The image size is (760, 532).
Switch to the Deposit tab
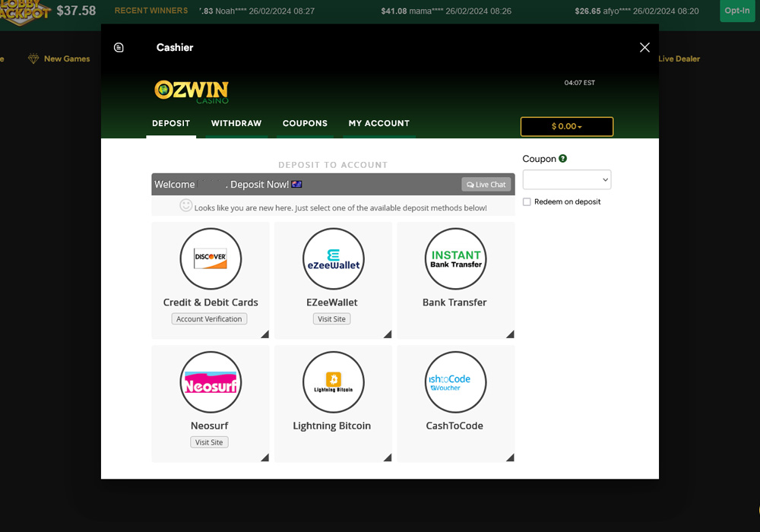point(171,124)
